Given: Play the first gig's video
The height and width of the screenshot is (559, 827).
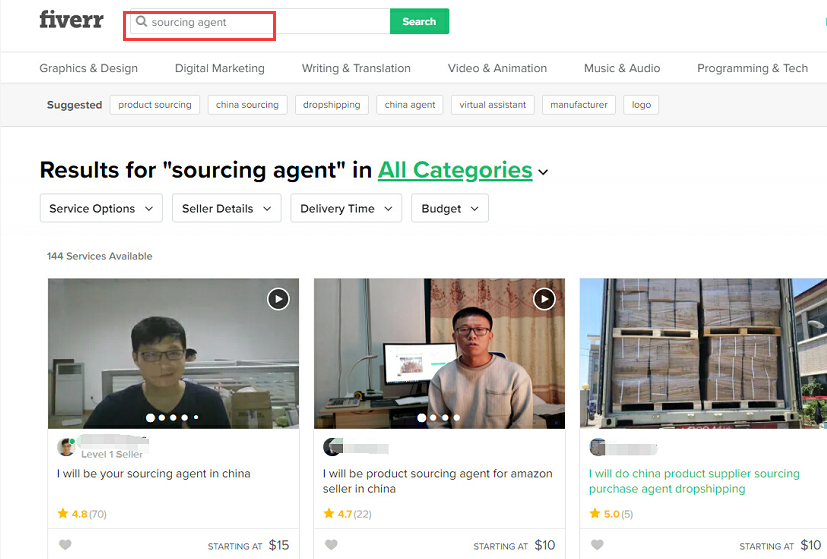Looking at the screenshot, I should 278,298.
